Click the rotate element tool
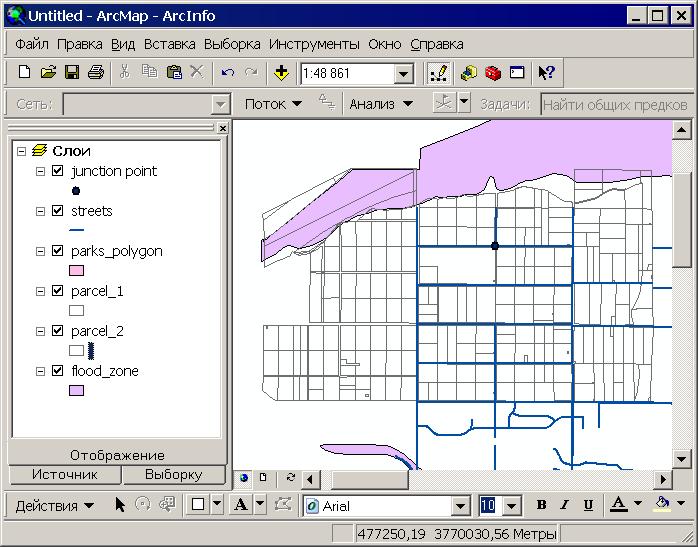 coord(142,504)
